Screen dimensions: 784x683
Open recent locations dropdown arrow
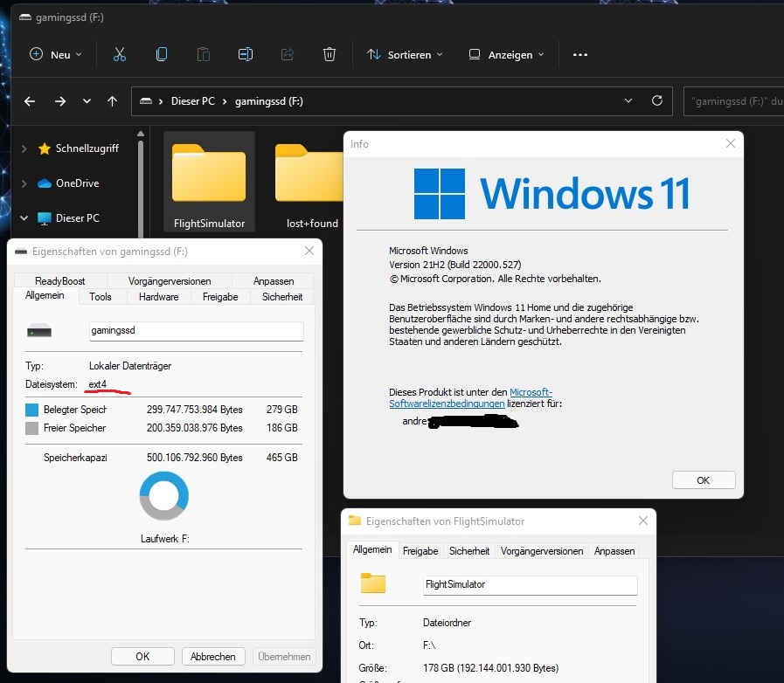(x=87, y=101)
